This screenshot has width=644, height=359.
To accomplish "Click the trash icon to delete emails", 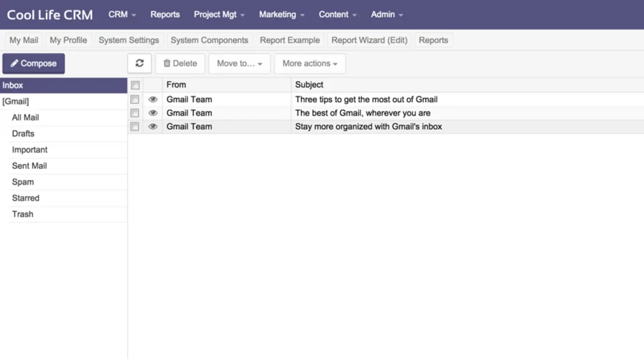I will tap(166, 63).
